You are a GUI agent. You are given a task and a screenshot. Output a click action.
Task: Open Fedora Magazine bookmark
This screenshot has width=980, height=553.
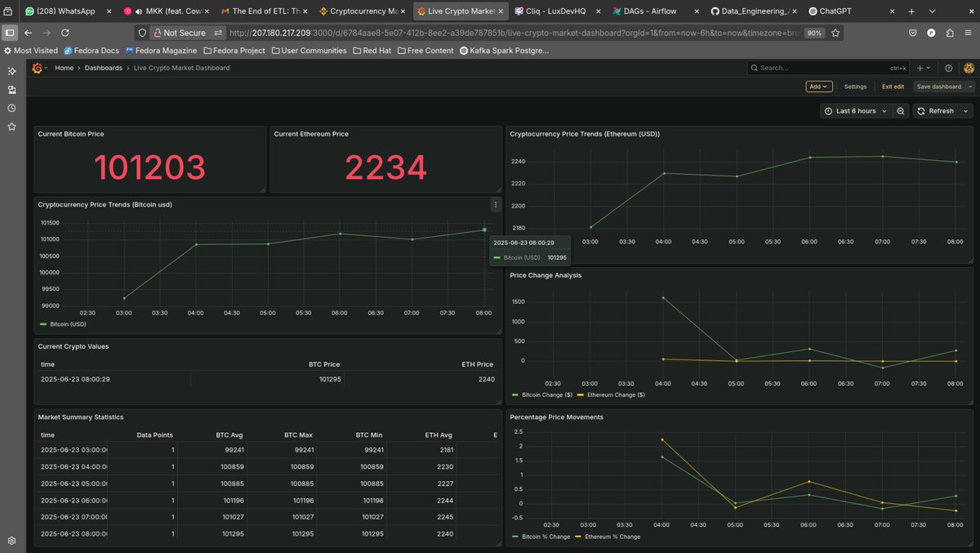coord(162,51)
